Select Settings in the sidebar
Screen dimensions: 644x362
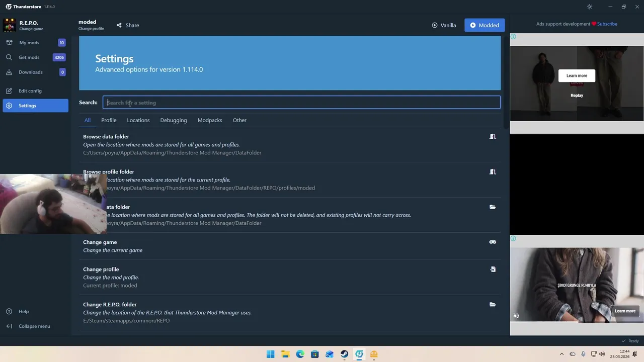(x=35, y=106)
